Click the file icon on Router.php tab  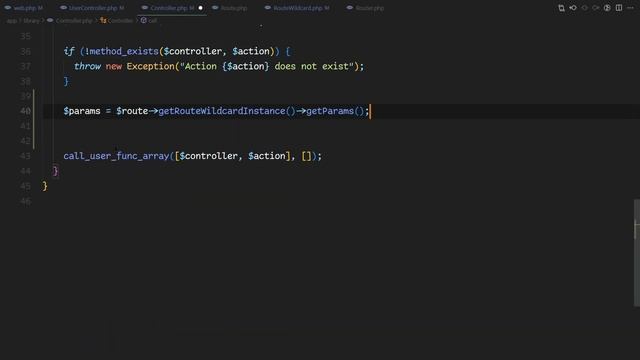350,8
